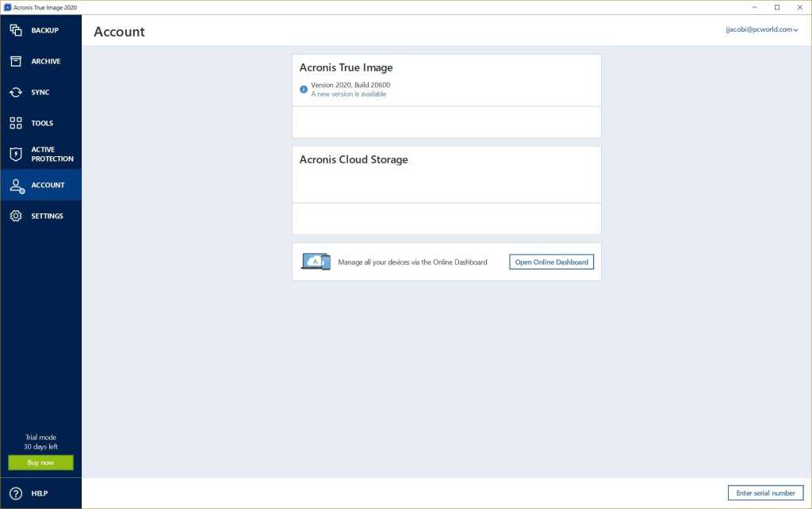This screenshot has height=509, width=812.
Task: Click the Backup icon in sidebar
Action: [16, 30]
